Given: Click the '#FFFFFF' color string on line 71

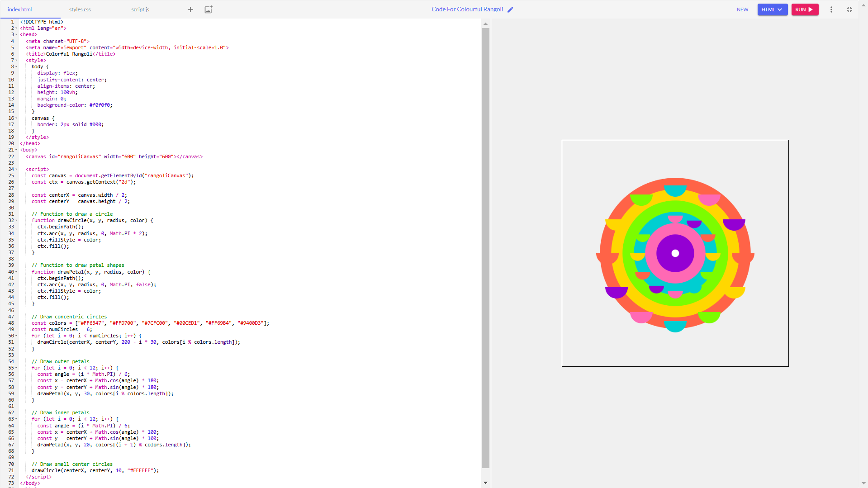Looking at the screenshot, I should pos(140,470).
